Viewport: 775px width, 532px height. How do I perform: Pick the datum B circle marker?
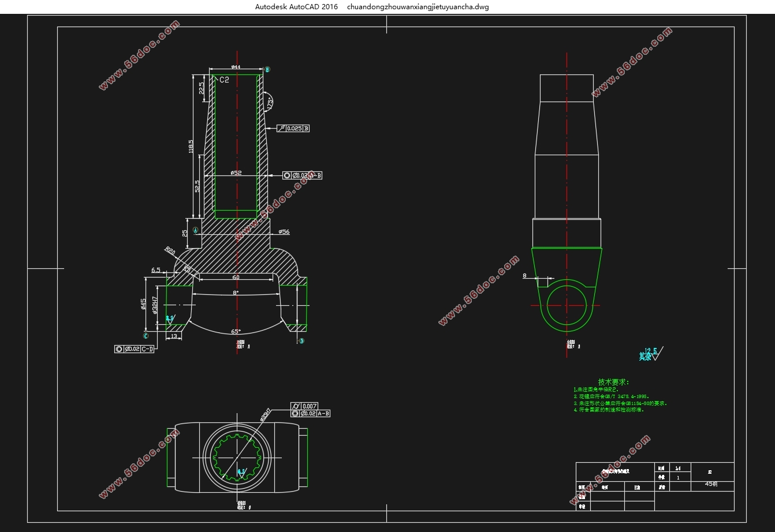tap(267, 70)
